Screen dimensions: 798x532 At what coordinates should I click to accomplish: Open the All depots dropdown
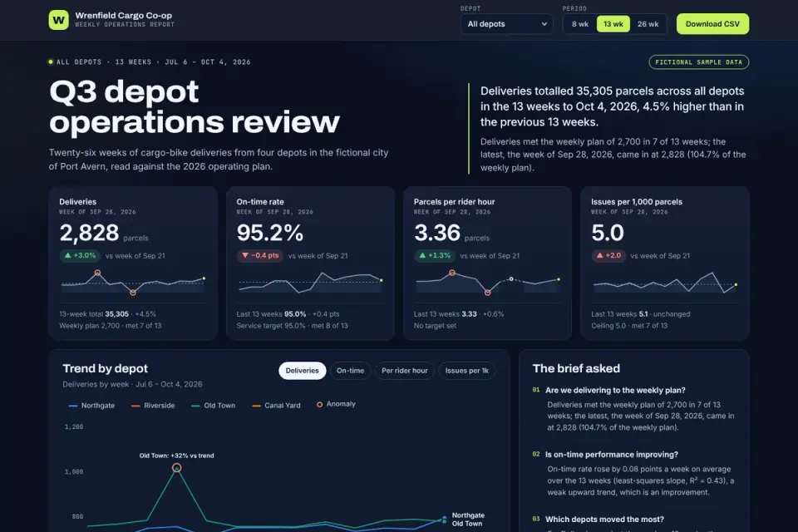[x=506, y=24]
